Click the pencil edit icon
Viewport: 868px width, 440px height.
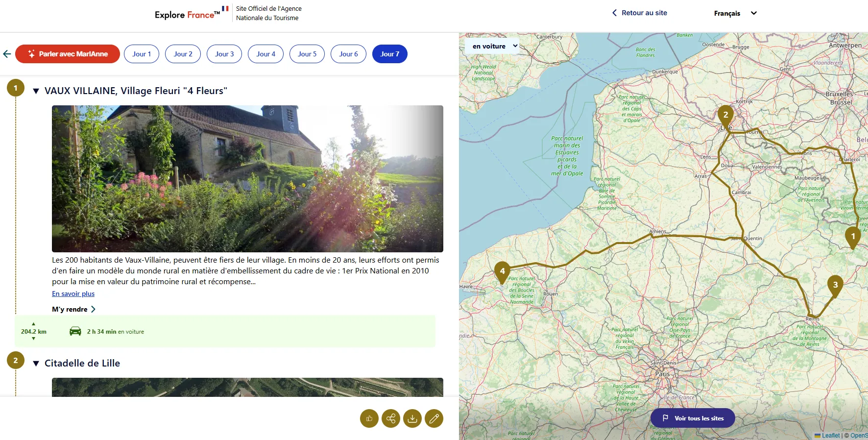[x=434, y=418]
